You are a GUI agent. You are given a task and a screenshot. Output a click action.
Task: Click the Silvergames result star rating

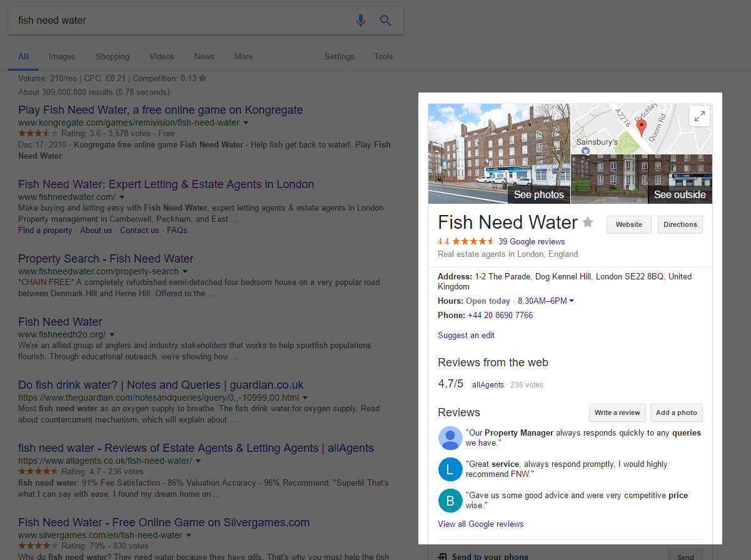pos(38,546)
